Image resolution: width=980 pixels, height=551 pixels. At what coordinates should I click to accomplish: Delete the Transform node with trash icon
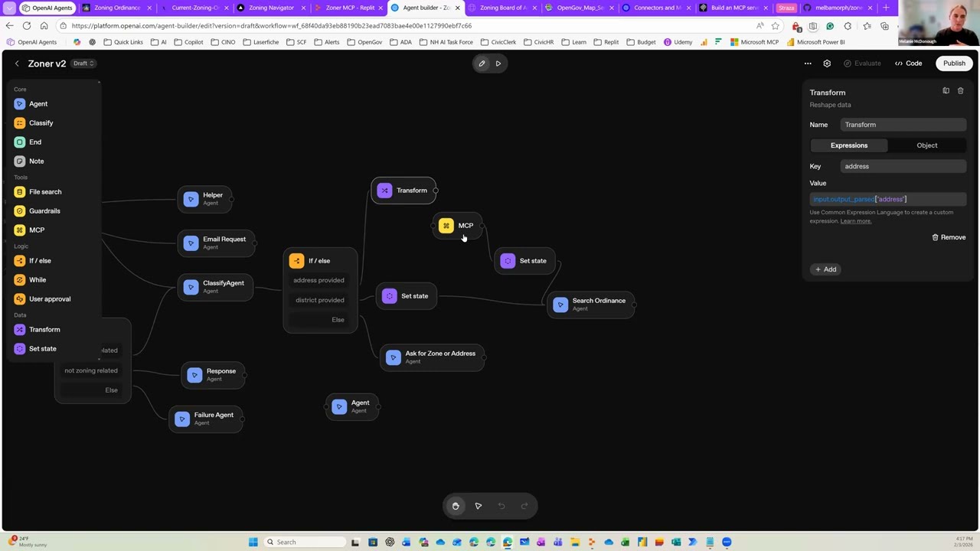click(960, 91)
